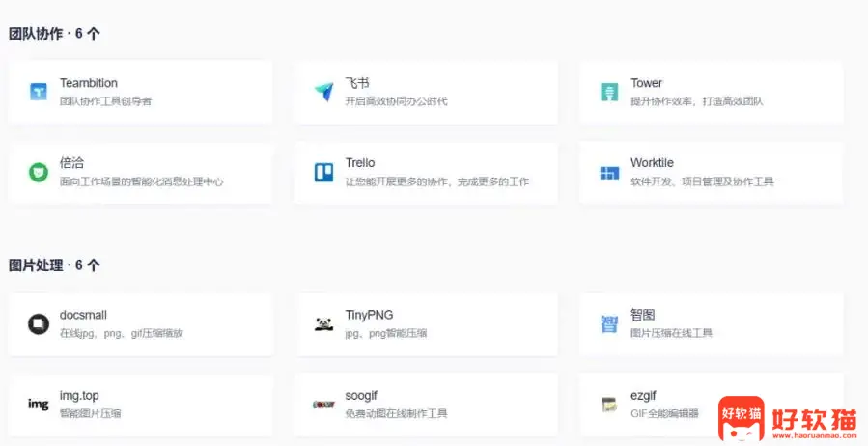Click the Teambition logo icon

[39, 92]
